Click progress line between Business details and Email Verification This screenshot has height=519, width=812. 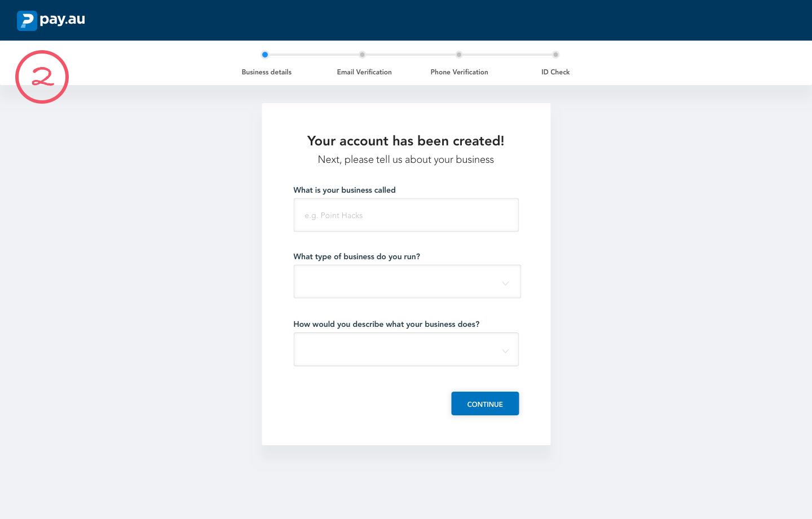(x=314, y=55)
